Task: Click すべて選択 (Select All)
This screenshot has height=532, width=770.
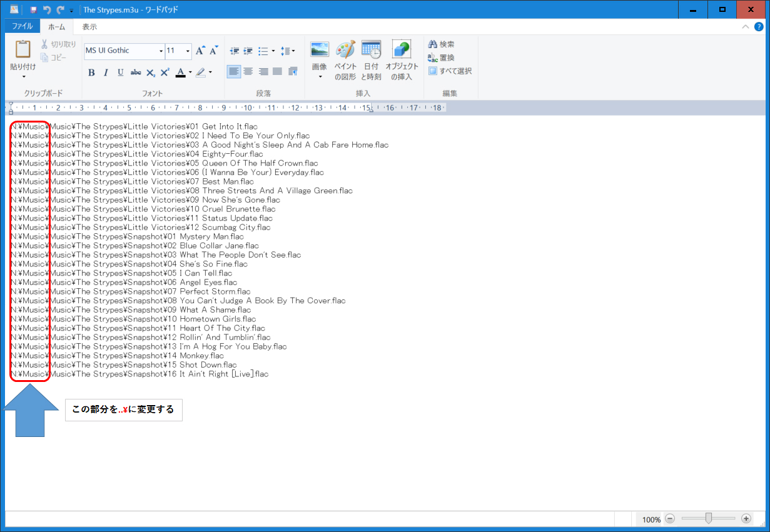Action: tap(450, 71)
